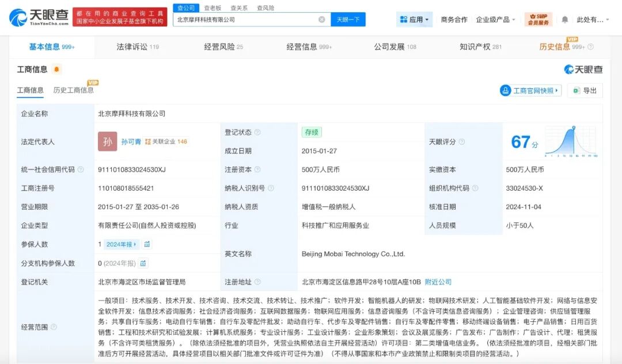Click the 孙 avatar of legal representative
Image resolution: width=622 pixels, height=364 pixels.
[108, 142]
